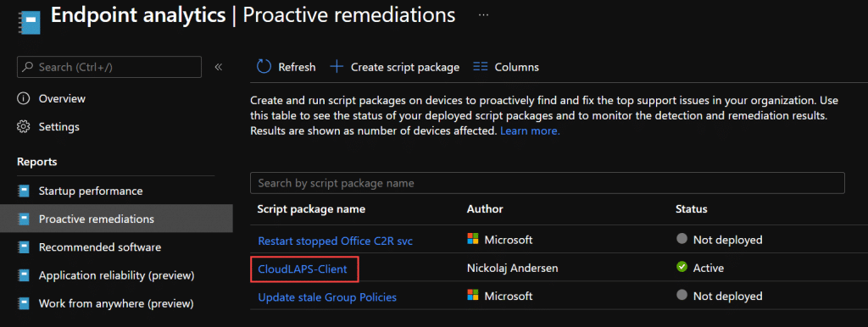Click the Work from anywhere notebook icon

click(23, 303)
